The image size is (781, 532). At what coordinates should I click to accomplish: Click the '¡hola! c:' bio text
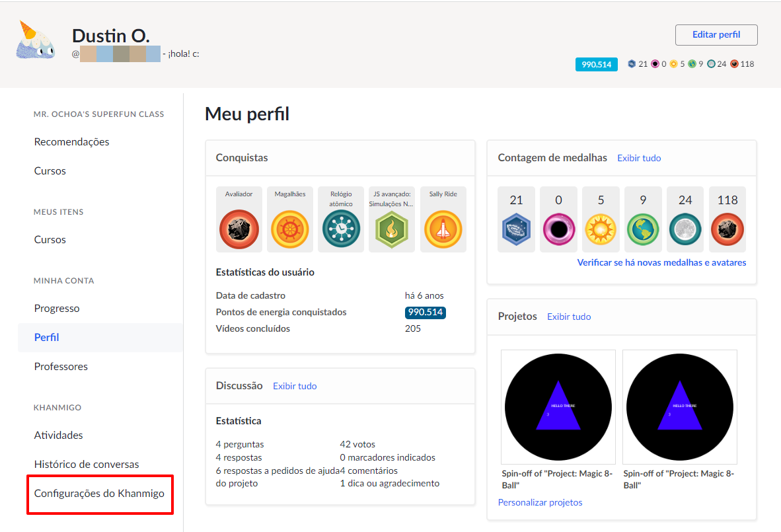pyautogui.click(x=184, y=54)
